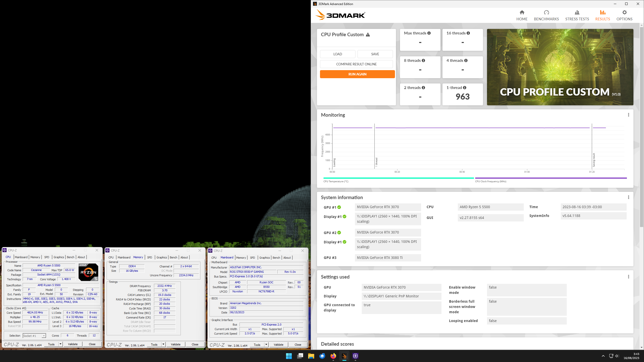Click the BIOS Version field 3202

click(x=266, y=308)
